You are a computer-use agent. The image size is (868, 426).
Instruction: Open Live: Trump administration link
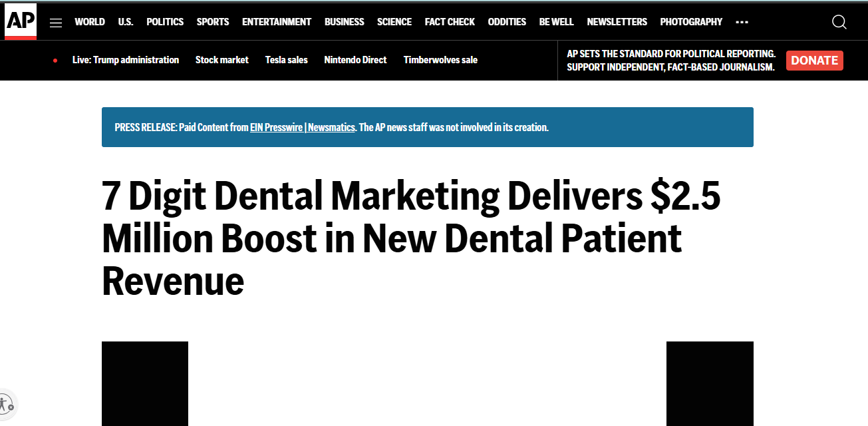click(x=126, y=60)
